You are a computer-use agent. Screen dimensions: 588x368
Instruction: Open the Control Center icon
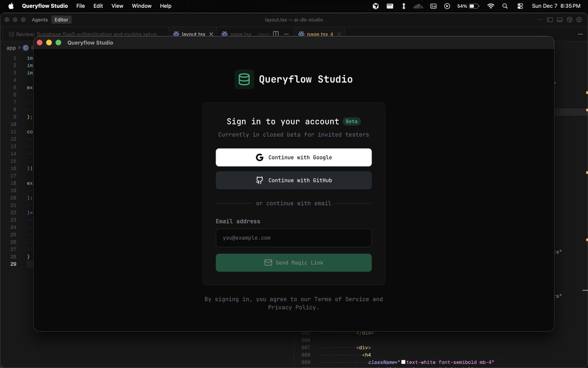pos(520,6)
